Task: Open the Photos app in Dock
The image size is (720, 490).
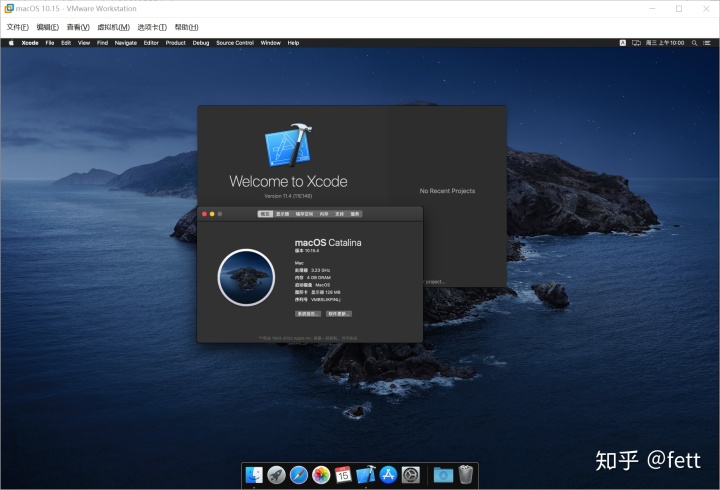Action: [321, 475]
